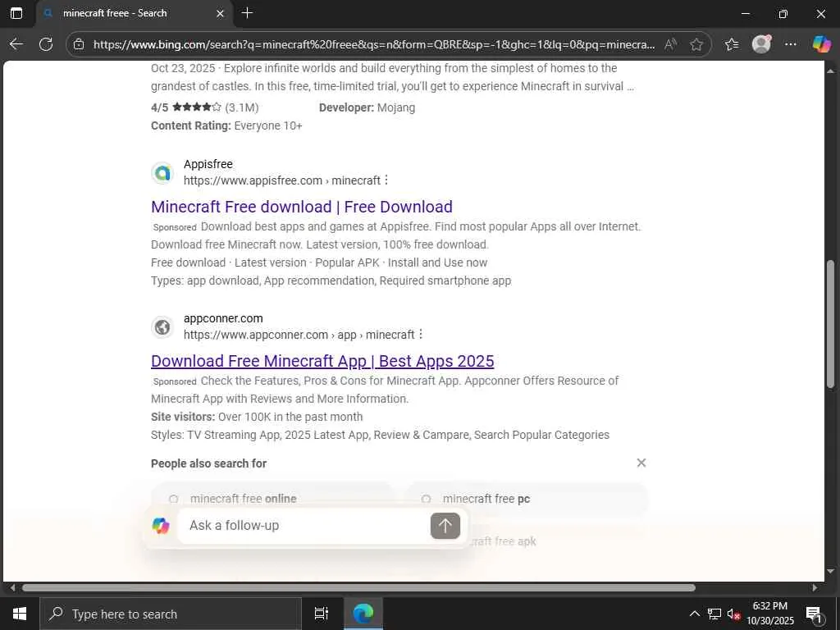Close the minecraft freee search tab
Screen dimensions: 840x630
[x=220, y=13]
